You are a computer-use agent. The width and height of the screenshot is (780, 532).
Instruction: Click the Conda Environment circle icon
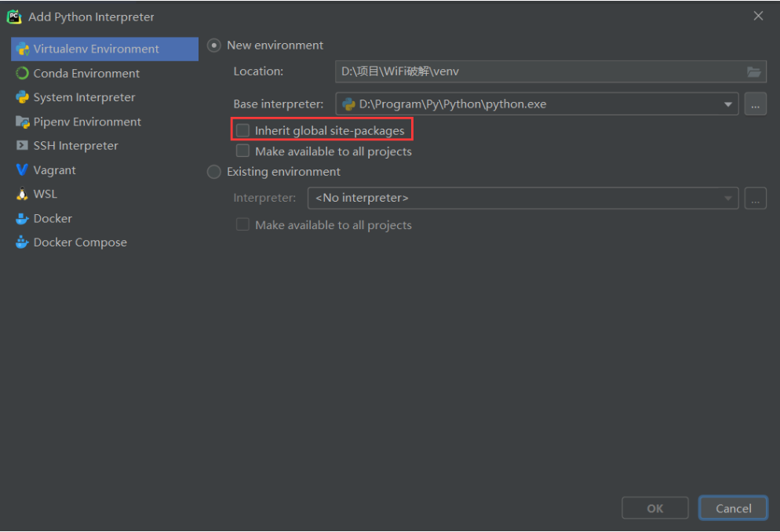point(23,73)
